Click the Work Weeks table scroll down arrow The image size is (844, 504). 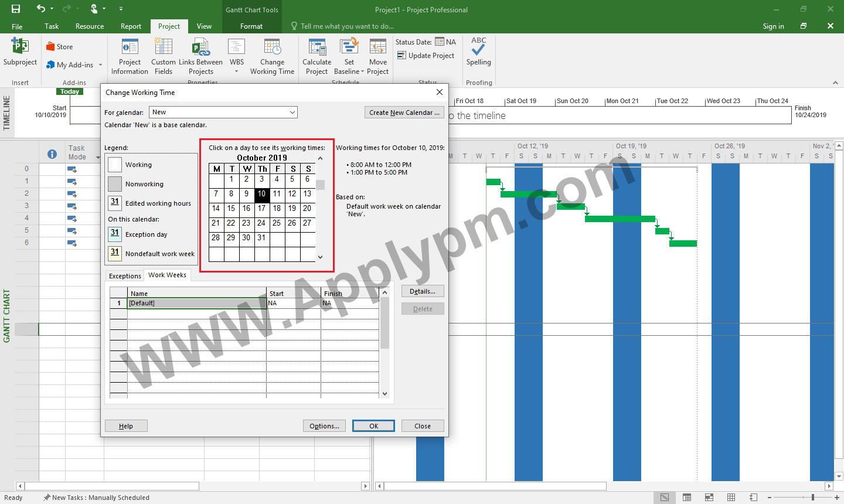[x=384, y=394]
